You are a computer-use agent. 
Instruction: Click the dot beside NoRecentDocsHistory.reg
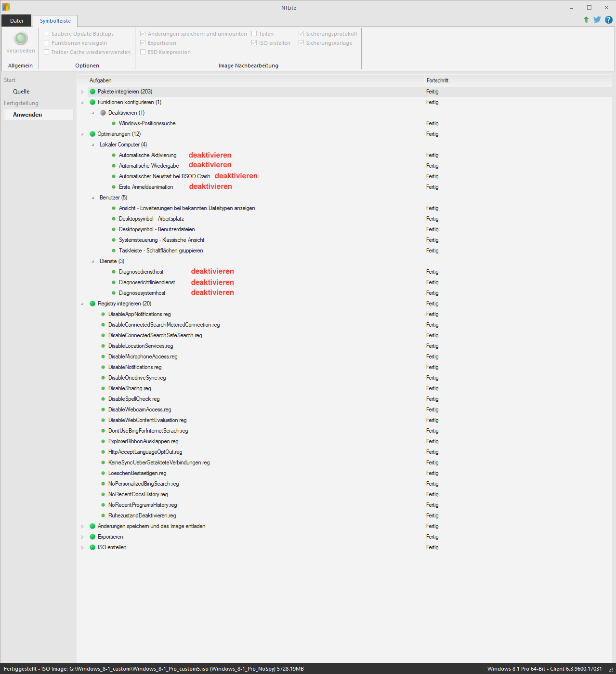coord(103,494)
